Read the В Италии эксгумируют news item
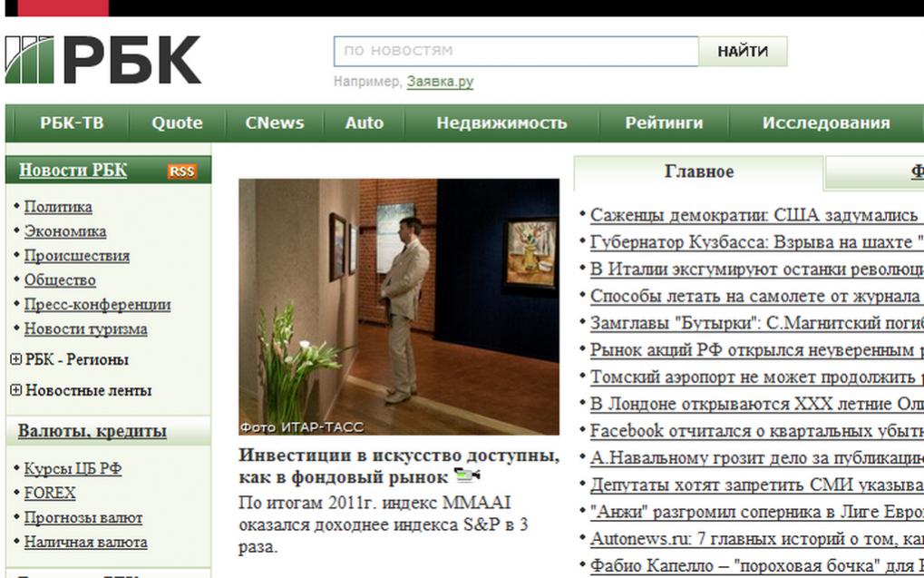Viewport: 924px width, 578px height. tap(756, 269)
